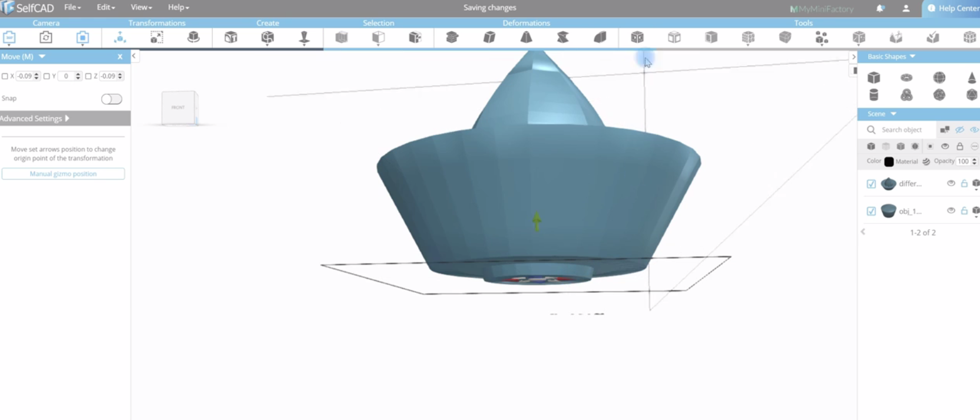Collapse the right side panel

tap(853, 57)
